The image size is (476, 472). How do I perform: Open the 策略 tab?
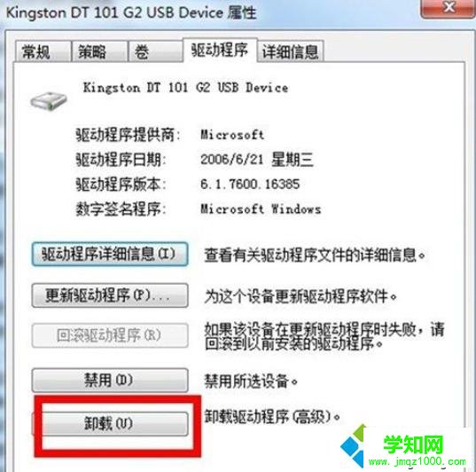[99, 51]
